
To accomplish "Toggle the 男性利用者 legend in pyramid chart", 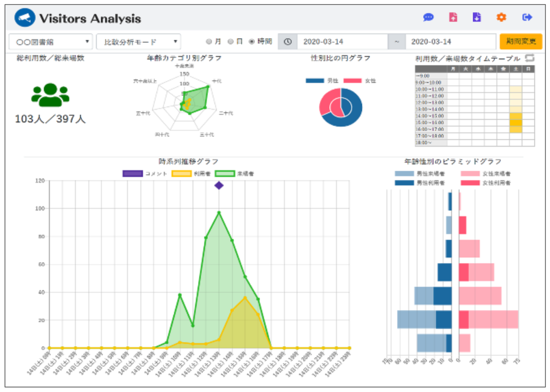I will 420,183.
